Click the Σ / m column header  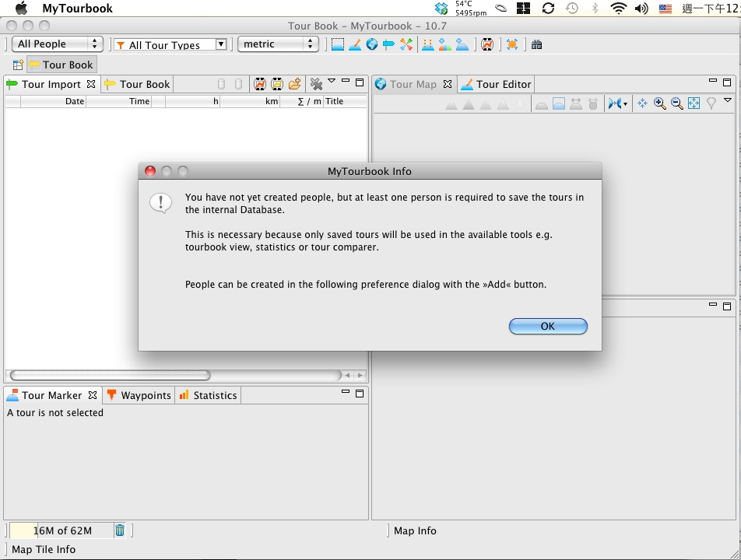(x=301, y=101)
